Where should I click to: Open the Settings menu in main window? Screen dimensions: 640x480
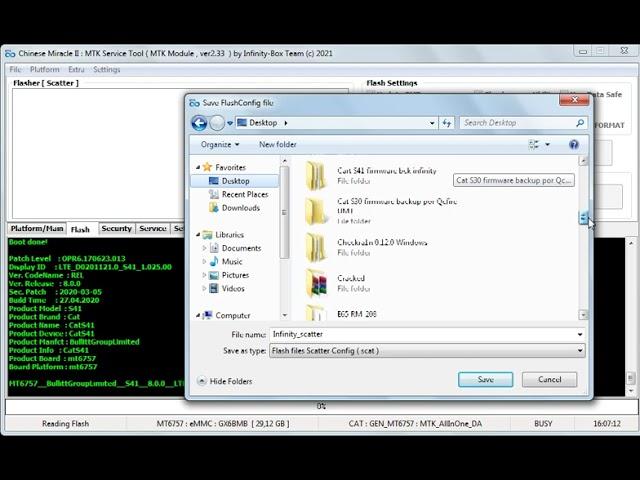(107, 69)
